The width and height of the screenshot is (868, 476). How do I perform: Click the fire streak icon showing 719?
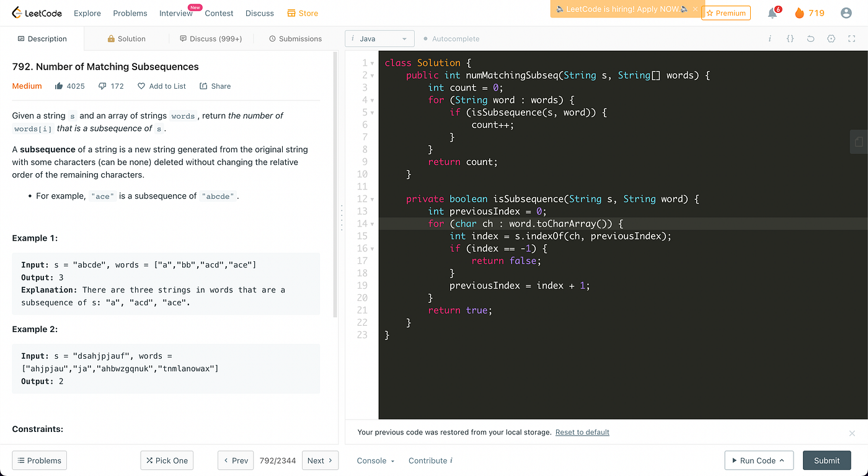point(799,13)
